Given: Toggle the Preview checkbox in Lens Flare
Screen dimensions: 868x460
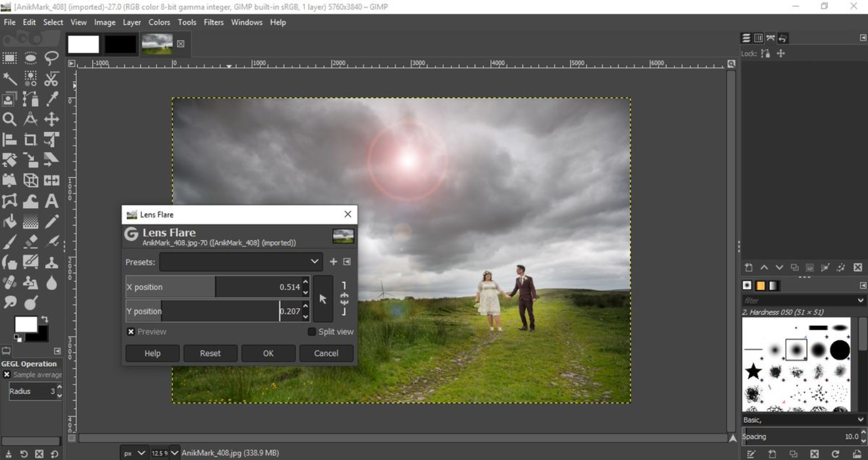Looking at the screenshot, I should point(131,332).
